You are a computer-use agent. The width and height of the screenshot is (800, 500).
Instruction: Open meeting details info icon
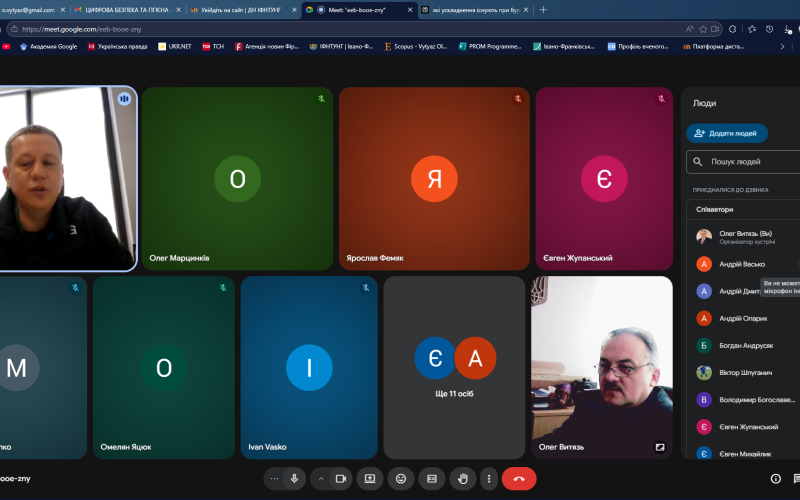tap(776, 479)
